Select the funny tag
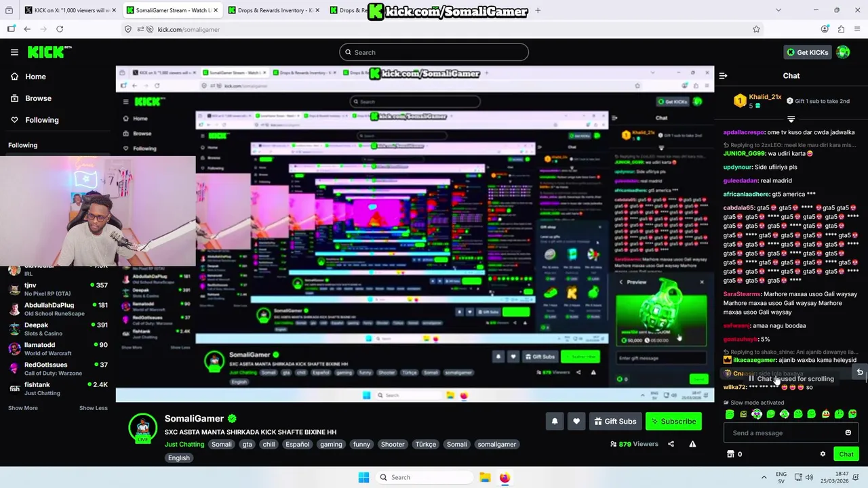Image resolution: width=868 pixels, height=488 pixels. 361,445
